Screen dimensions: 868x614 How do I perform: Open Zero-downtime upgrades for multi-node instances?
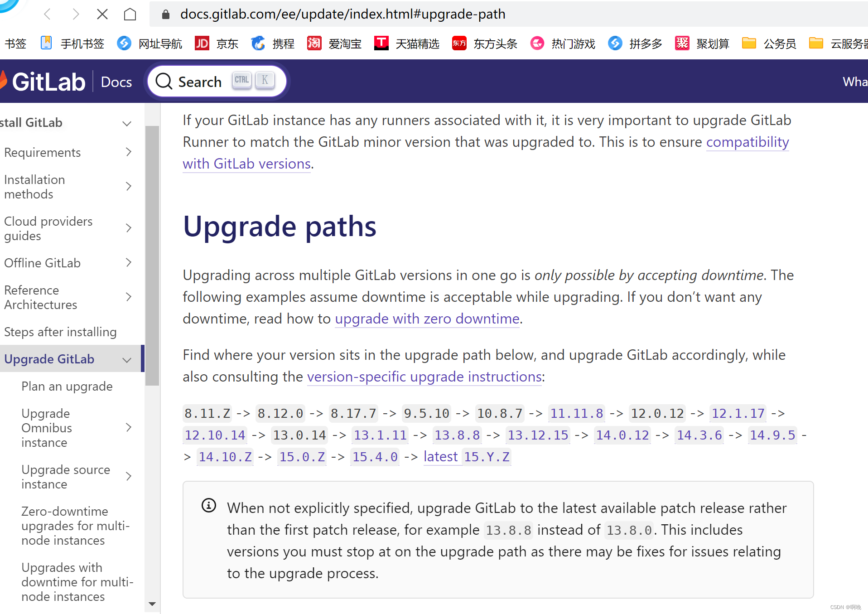[76, 526]
